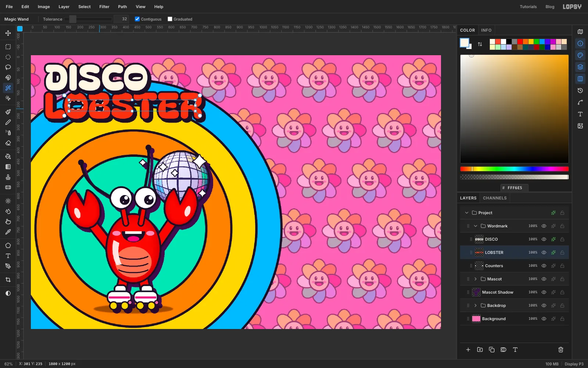Select the magnetic lasso tool
The width and height of the screenshot is (588, 368).
click(8, 78)
